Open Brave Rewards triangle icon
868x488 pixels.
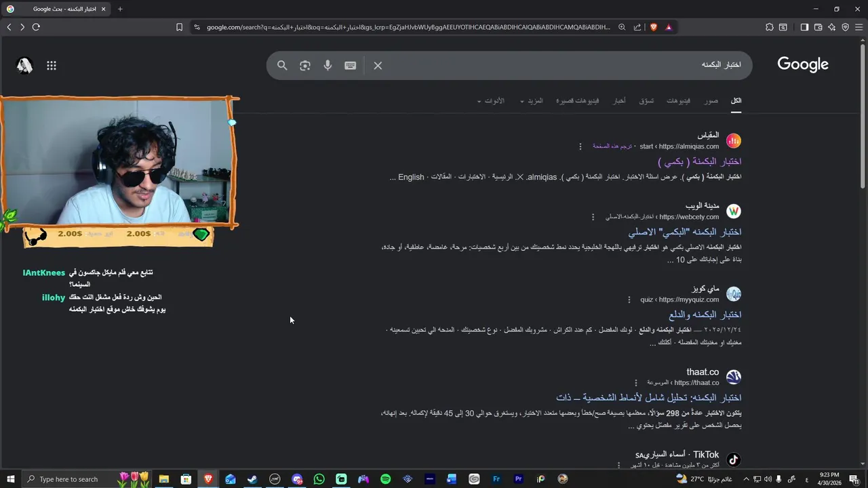[669, 27]
